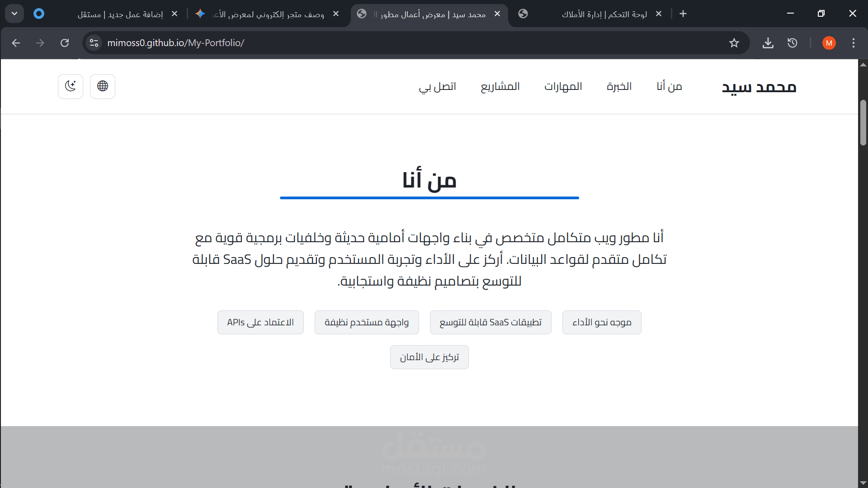Reload the portfolio page

(65, 43)
